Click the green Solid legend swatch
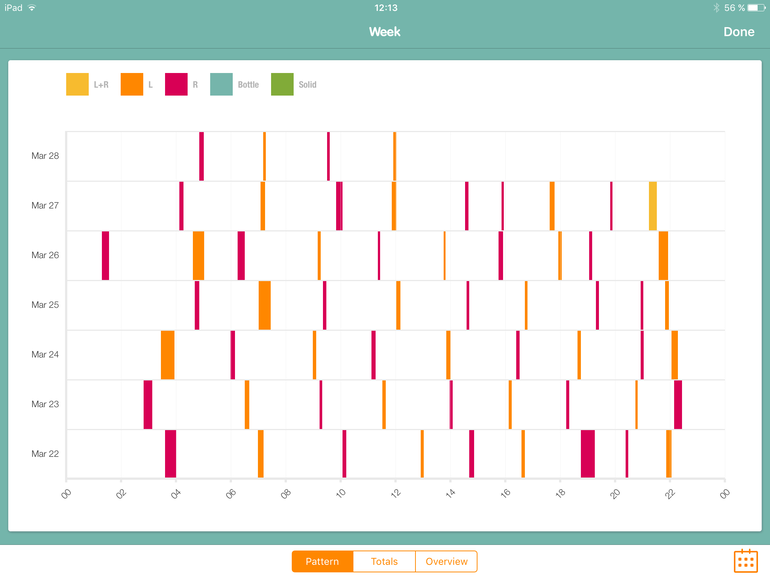Screen dimensions: 770x578 click(x=282, y=85)
